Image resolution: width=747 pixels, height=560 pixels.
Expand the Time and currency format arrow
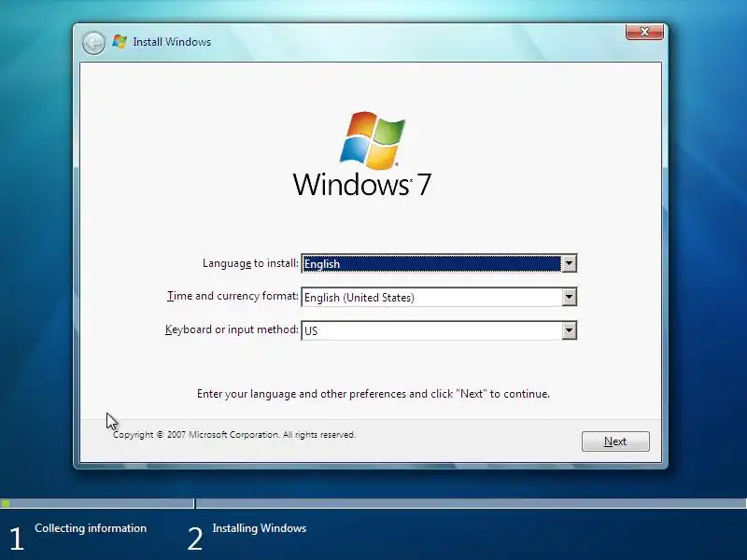[x=569, y=297]
